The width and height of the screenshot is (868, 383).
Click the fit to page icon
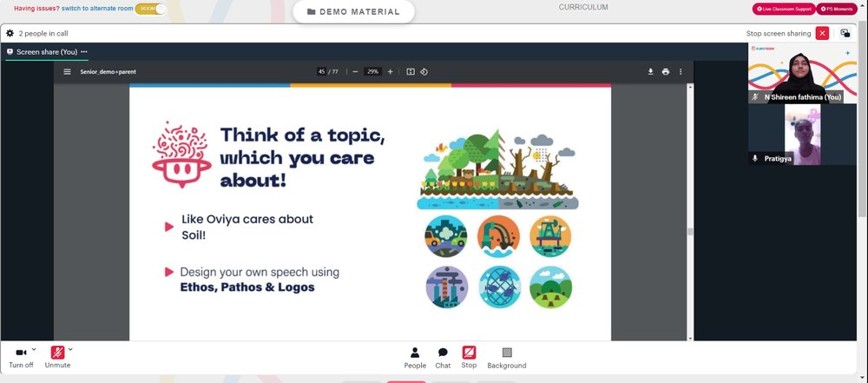point(411,71)
